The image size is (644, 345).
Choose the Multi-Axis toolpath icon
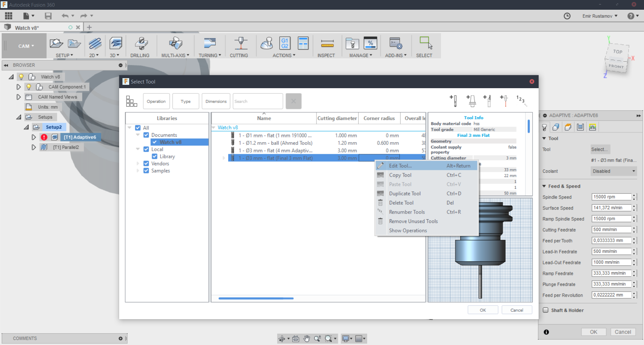(x=176, y=43)
